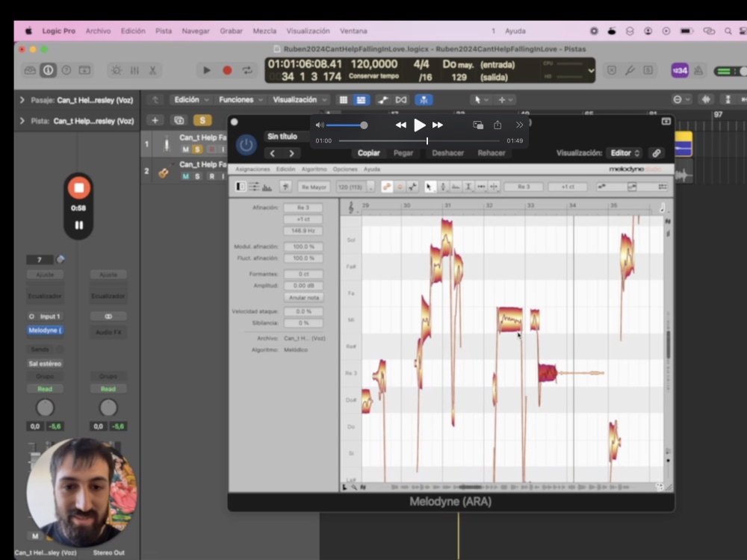Duplicate track with copy icon
747x560 pixels.
coord(179,120)
